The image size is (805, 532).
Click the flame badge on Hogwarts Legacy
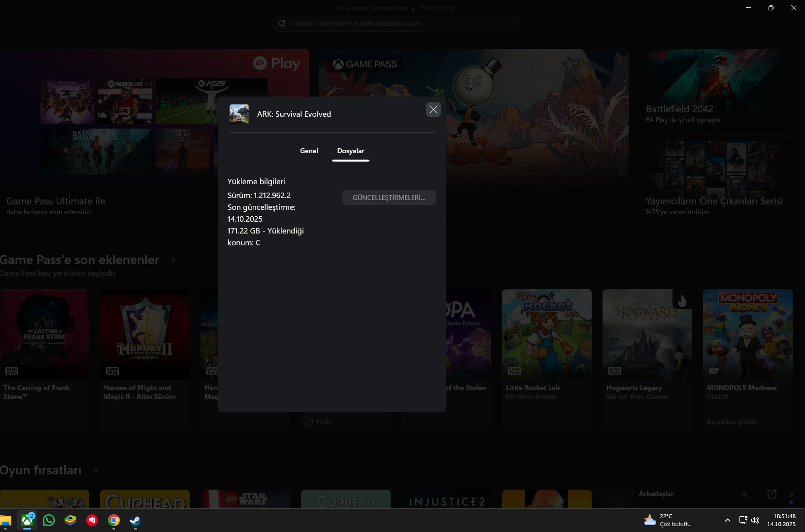tap(682, 299)
